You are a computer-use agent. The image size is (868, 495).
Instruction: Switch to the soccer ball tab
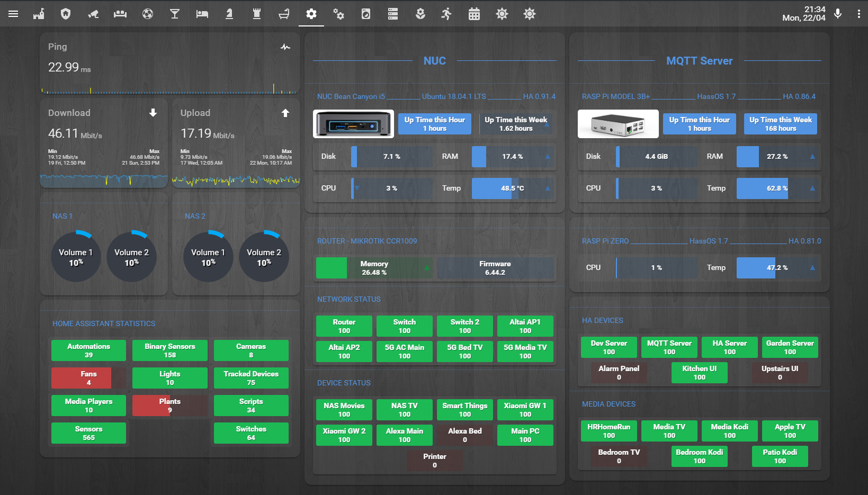tap(148, 14)
